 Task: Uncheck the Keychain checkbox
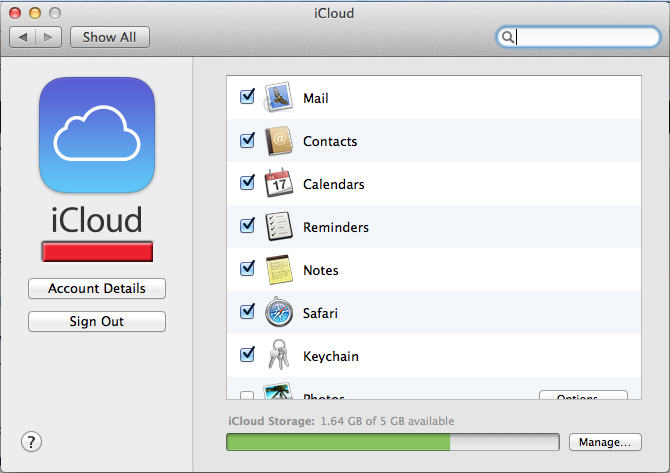coord(247,354)
